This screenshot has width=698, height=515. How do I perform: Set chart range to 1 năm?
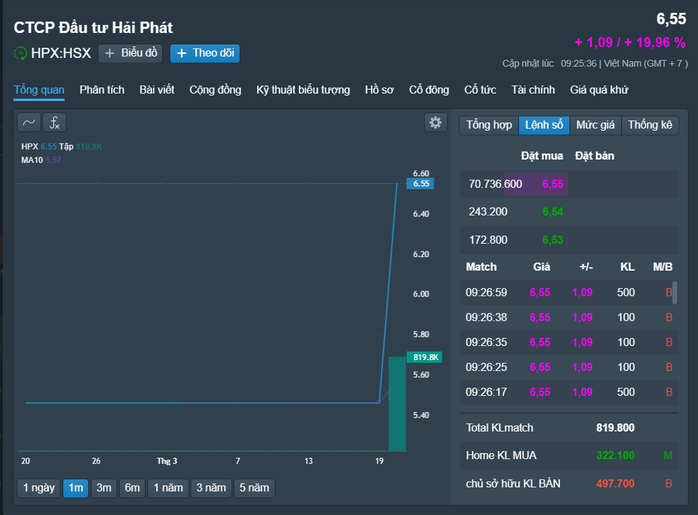click(168, 488)
